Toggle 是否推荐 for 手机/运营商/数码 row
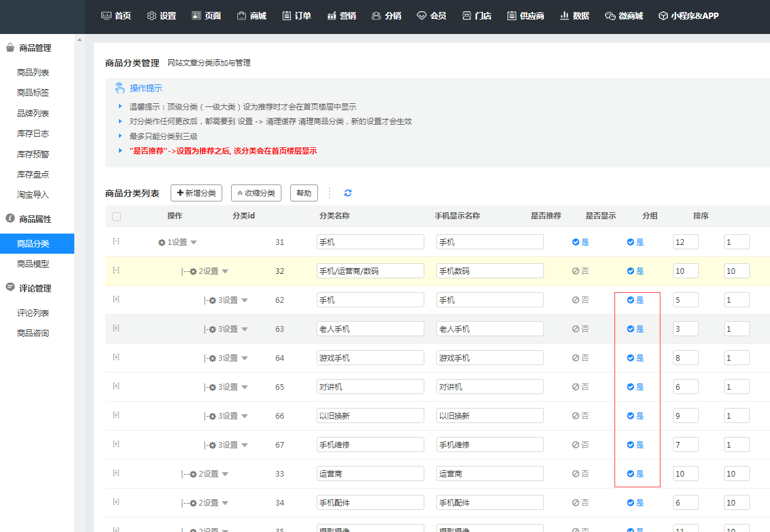The image size is (770, 532). click(580, 271)
